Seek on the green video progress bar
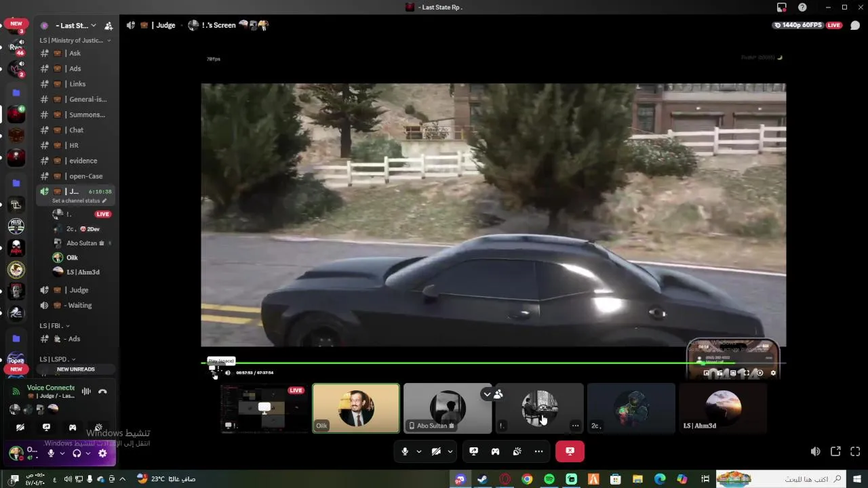The height and width of the screenshot is (488, 868). (x=493, y=363)
